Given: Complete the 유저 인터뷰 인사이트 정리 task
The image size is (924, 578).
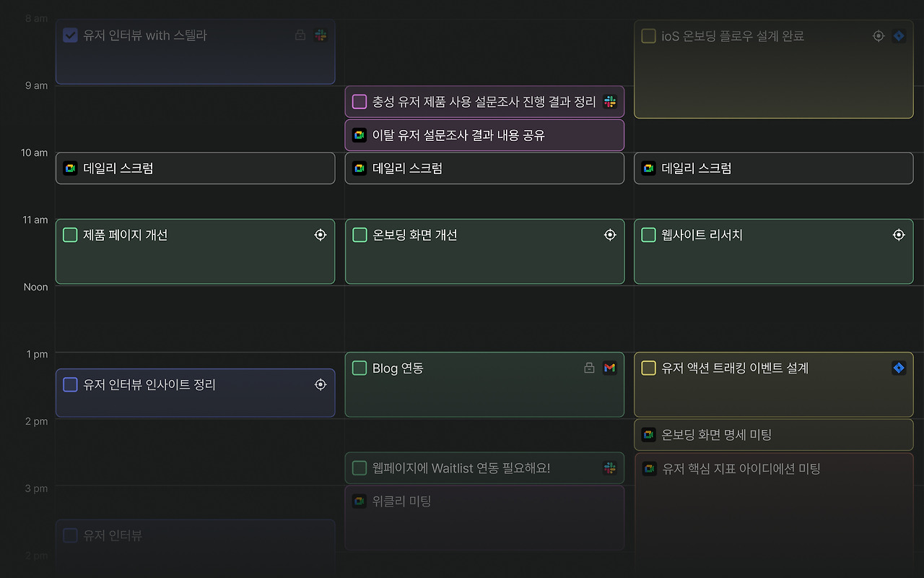Looking at the screenshot, I should (x=70, y=385).
